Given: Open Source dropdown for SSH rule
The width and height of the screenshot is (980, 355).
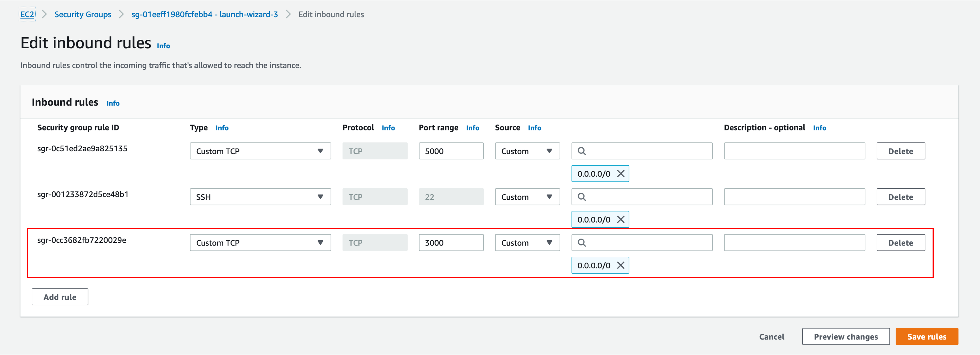Looking at the screenshot, I should [527, 197].
